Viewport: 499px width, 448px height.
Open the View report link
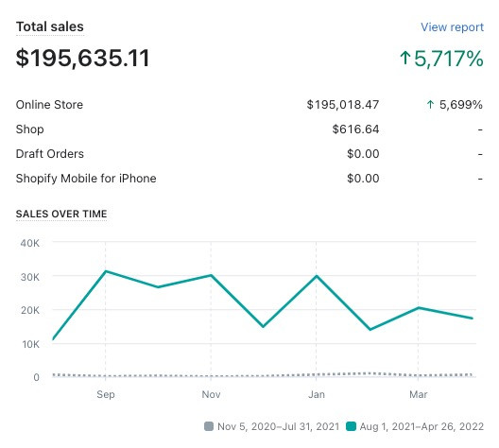coord(452,27)
